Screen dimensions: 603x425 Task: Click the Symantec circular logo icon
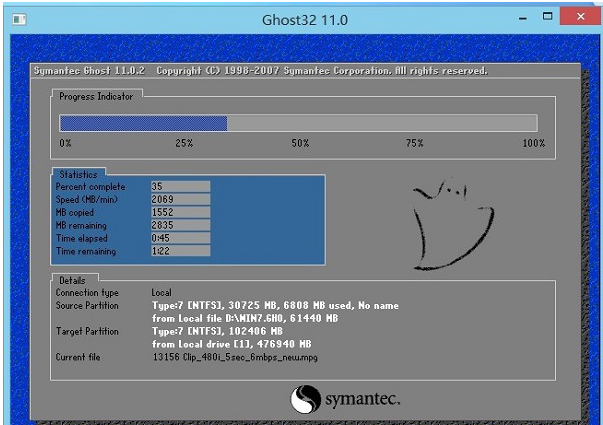[x=305, y=401]
